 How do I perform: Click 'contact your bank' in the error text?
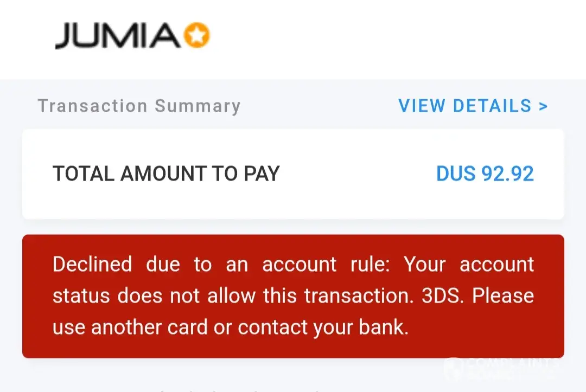point(323,327)
